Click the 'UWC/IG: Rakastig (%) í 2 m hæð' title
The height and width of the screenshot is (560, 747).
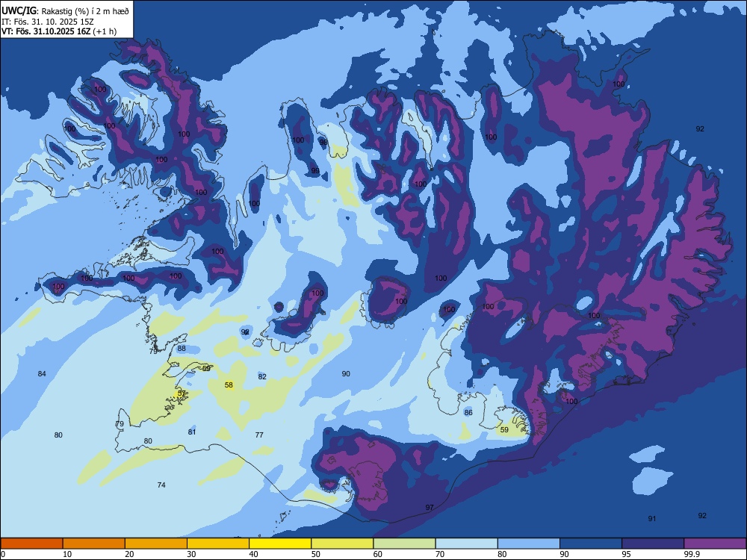click(65, 11)
